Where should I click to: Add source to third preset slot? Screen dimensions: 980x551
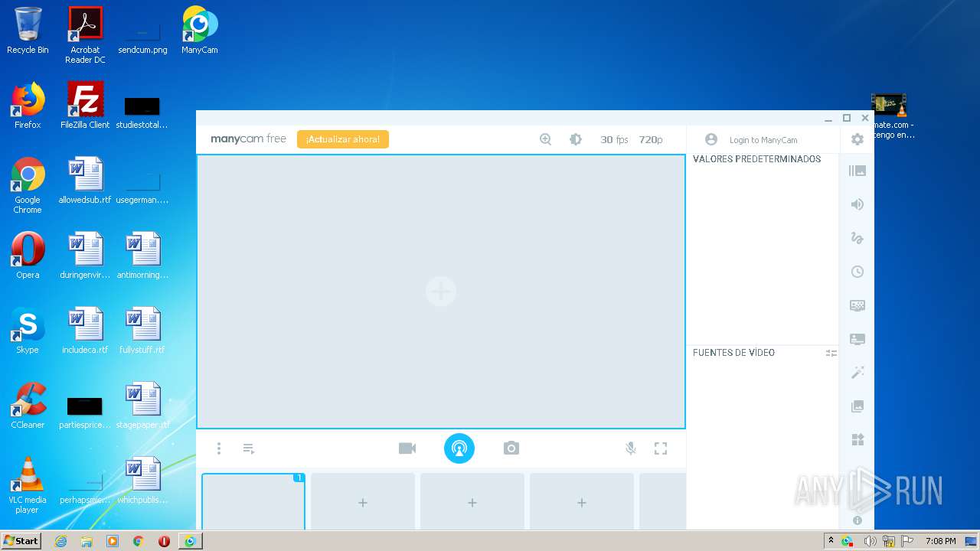pyautogui.click(x=472, y=501)
